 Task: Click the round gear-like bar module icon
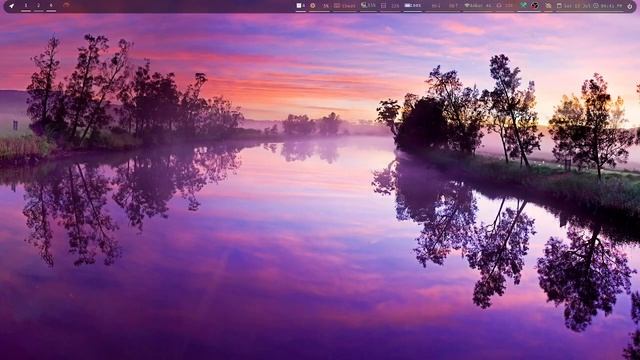point(313,6)
